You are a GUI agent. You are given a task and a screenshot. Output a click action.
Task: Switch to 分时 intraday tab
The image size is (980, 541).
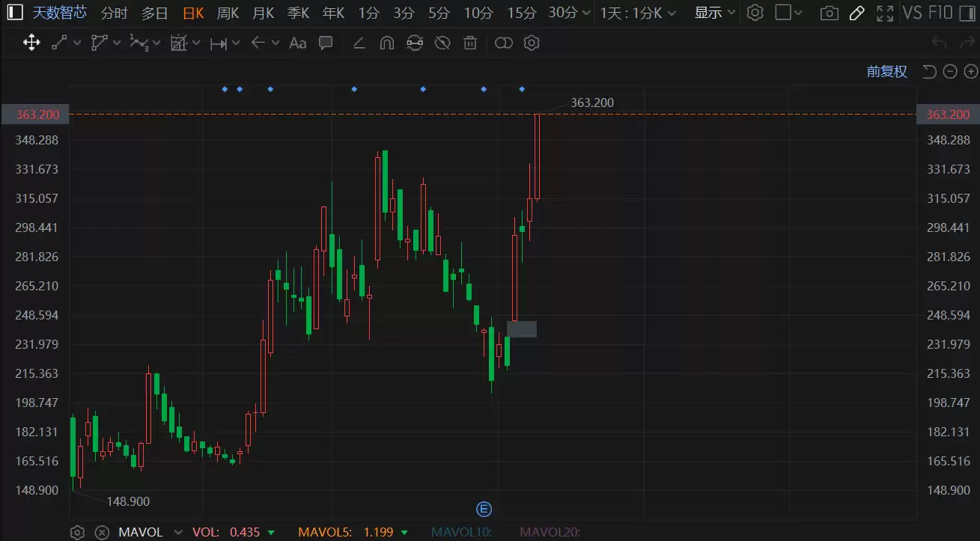click(114, 13)
